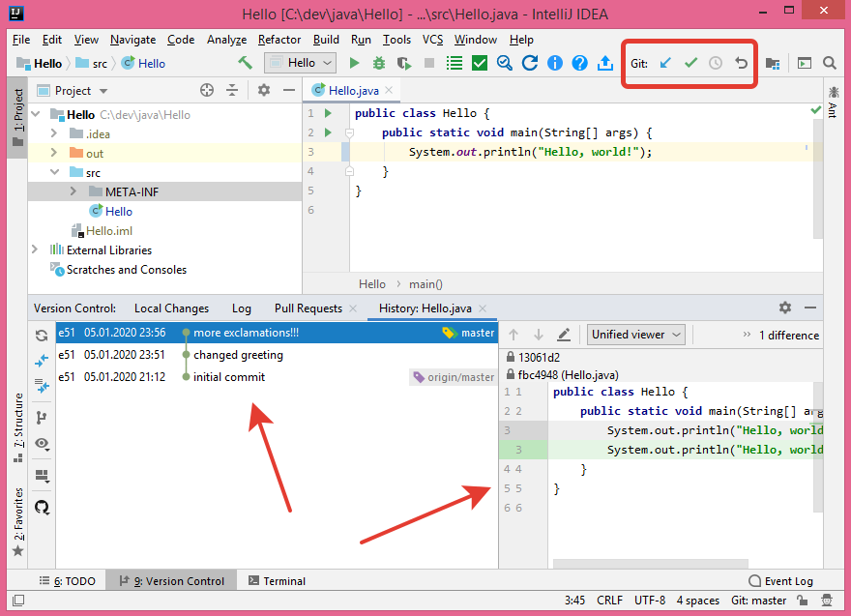Viewport: 851px width, 616px height.
Task: Open Version Control panel settings gear
Action: pyautogui.click(x=785, y=308)
